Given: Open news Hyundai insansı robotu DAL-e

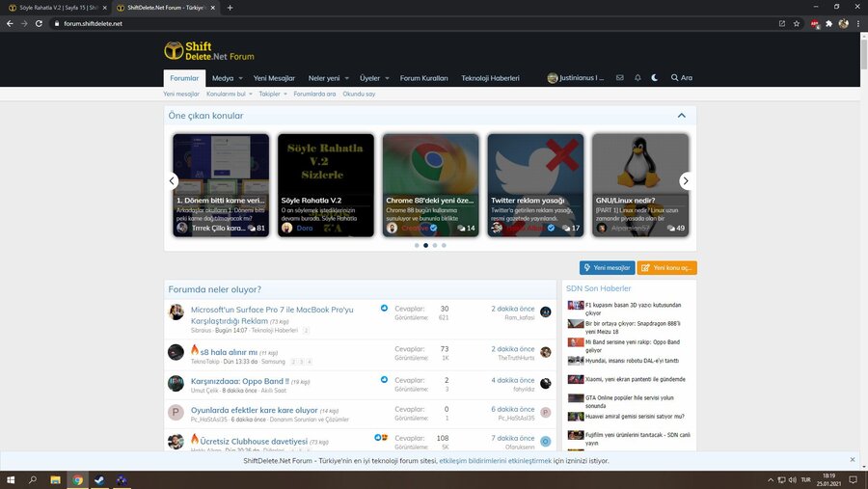Looking at the screenshot, I should (x=632, y=361).
